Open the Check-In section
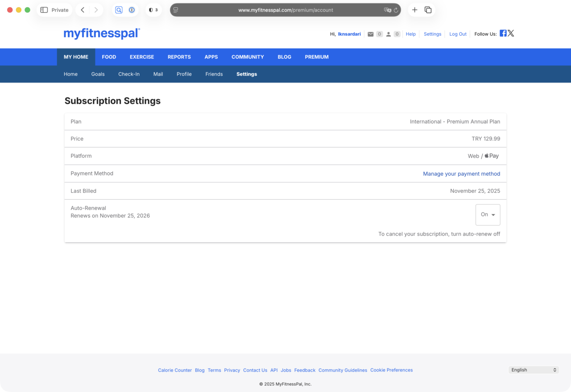The width and height of the screenshot is (571, 392). pos(128,74)
